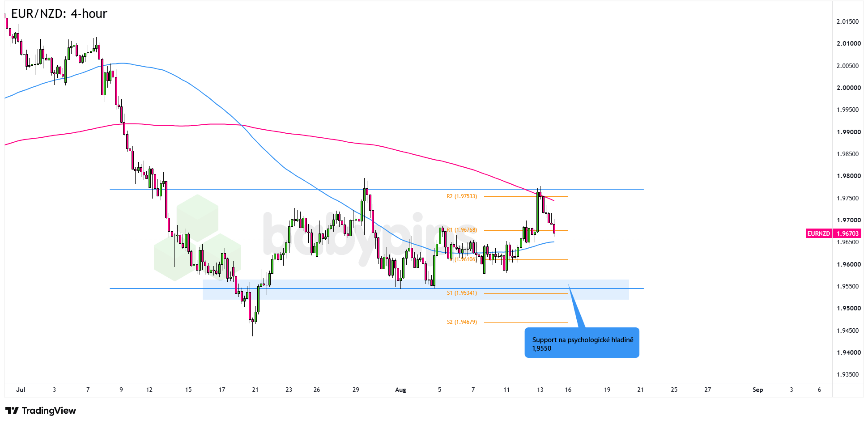868x424 pixels.
Task: Click date 27 on the time axis
Action: [707, 390]
